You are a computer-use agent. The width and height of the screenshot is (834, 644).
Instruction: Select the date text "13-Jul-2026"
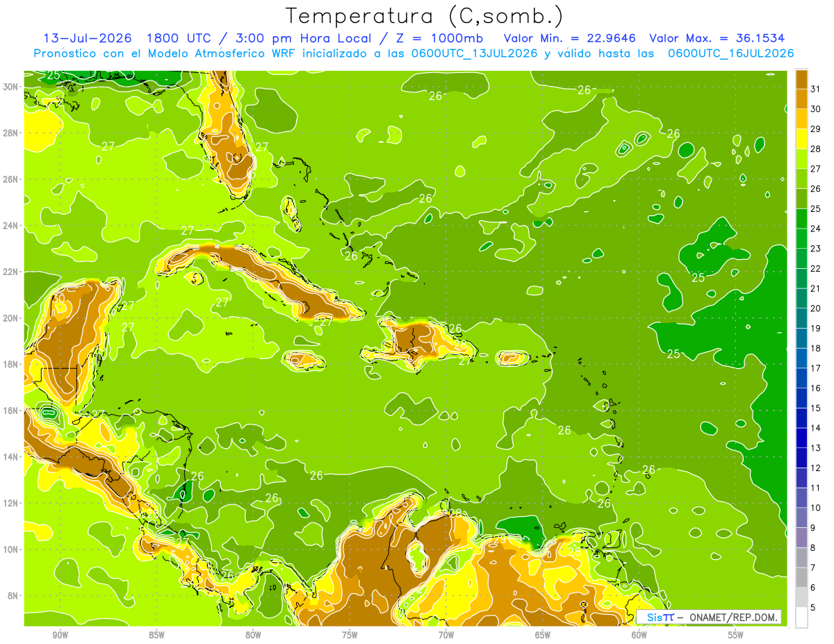(x=87, y=38)
